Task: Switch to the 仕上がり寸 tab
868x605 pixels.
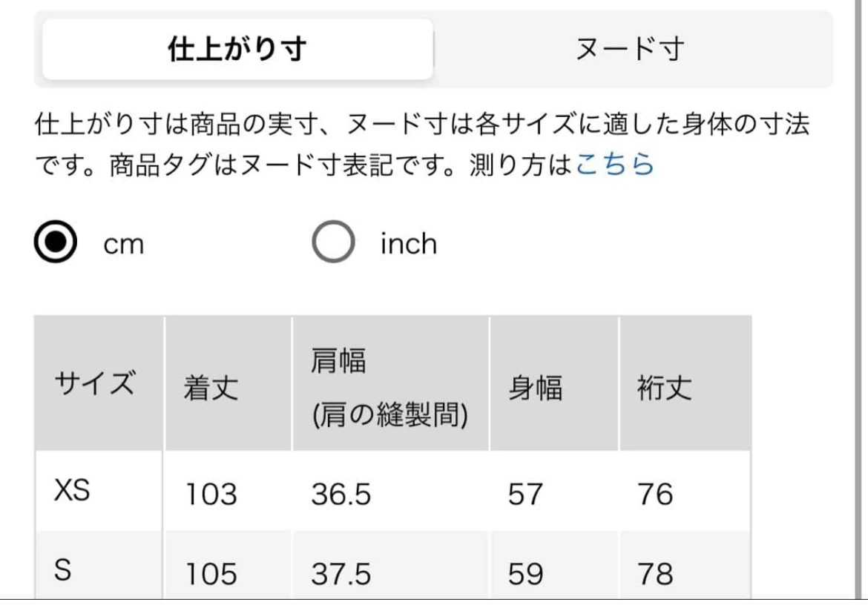Action: (237, 49)
